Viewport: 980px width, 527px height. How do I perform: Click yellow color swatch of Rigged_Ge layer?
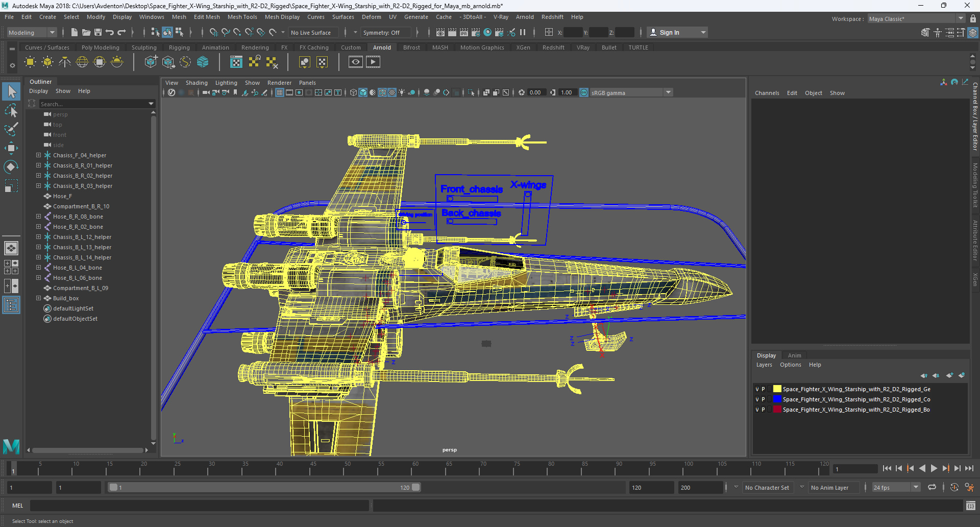coord(777,389)
